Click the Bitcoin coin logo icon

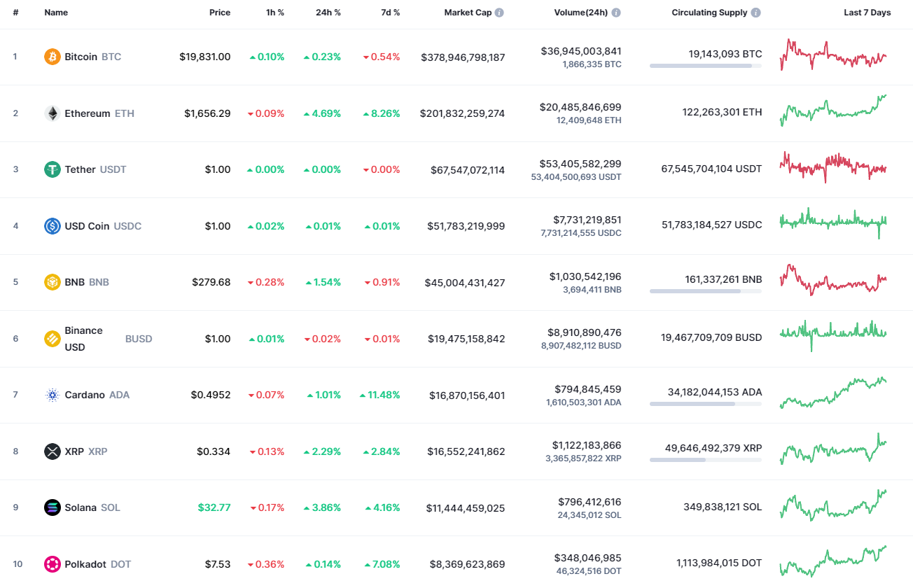[x=53, y=57]
